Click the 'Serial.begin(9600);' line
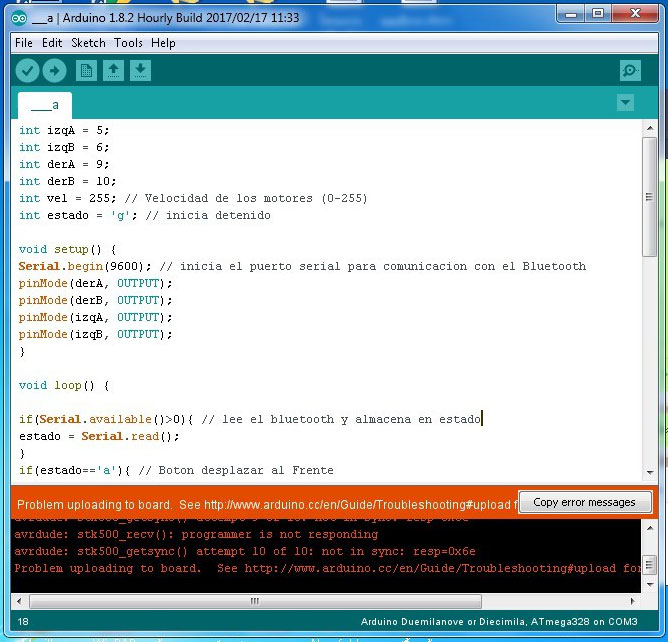 tap(302, 267)
